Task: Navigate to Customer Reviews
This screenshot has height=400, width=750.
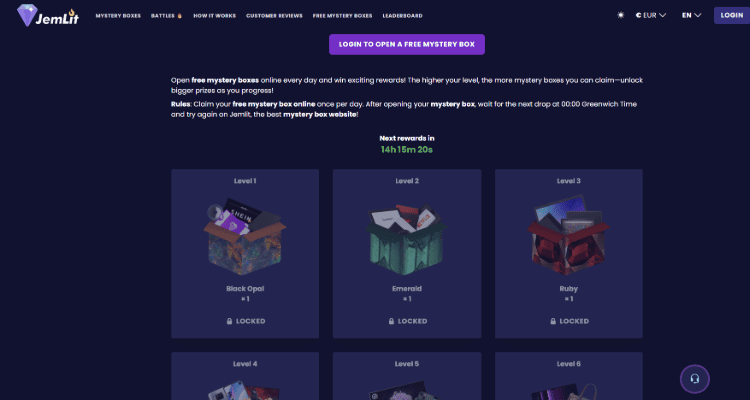Action: click(274, 16)
